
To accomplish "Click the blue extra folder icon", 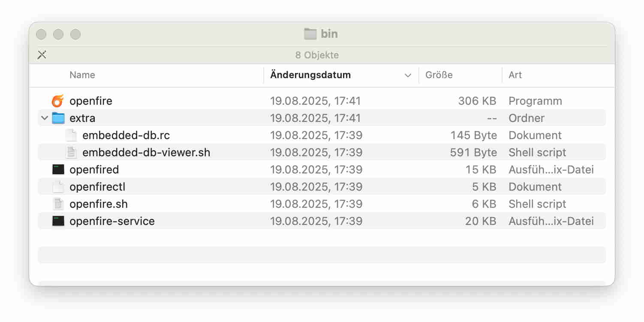I will [58, 118].
